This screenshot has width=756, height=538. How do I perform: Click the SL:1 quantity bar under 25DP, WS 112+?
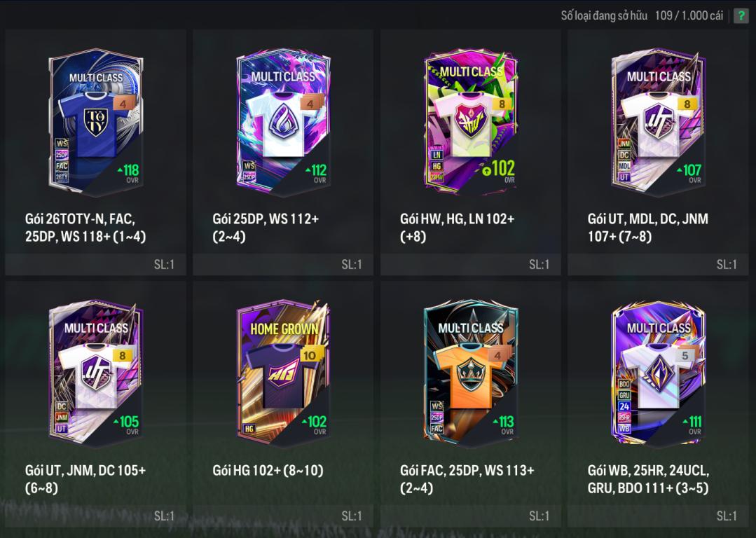click(283, 264)
